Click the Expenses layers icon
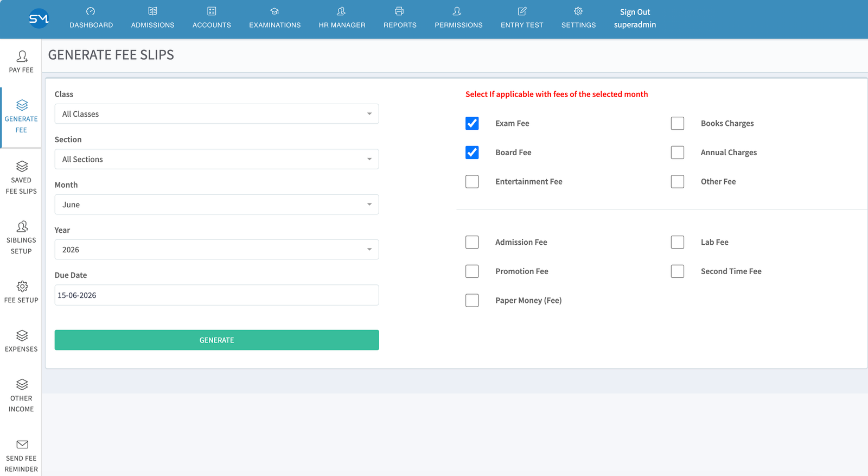 click(22, 335)
